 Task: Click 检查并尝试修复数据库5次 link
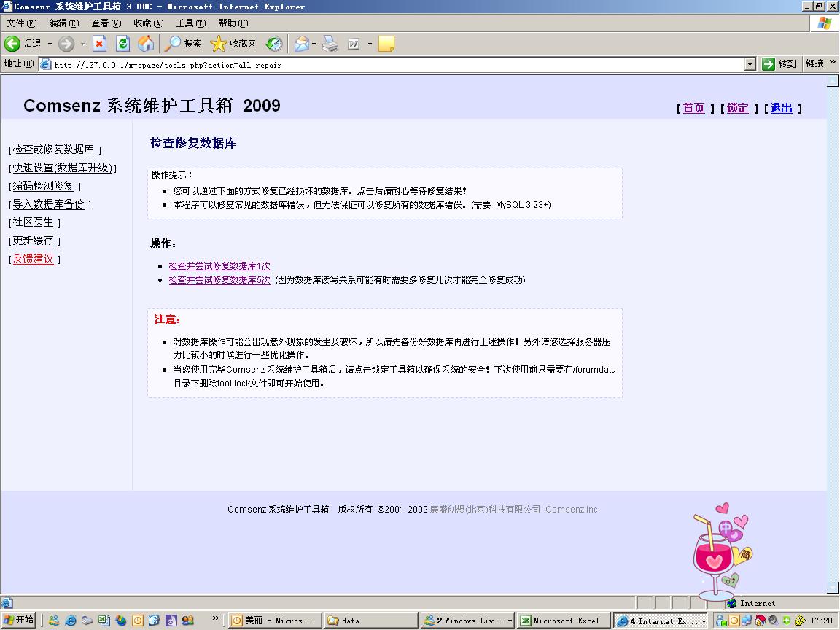coord(219,280)
